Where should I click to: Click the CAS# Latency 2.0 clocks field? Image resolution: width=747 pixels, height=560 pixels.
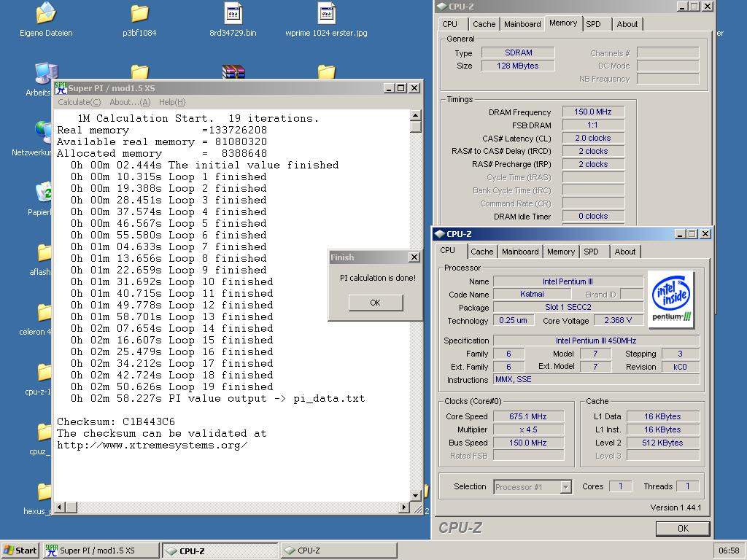[593, 138]
